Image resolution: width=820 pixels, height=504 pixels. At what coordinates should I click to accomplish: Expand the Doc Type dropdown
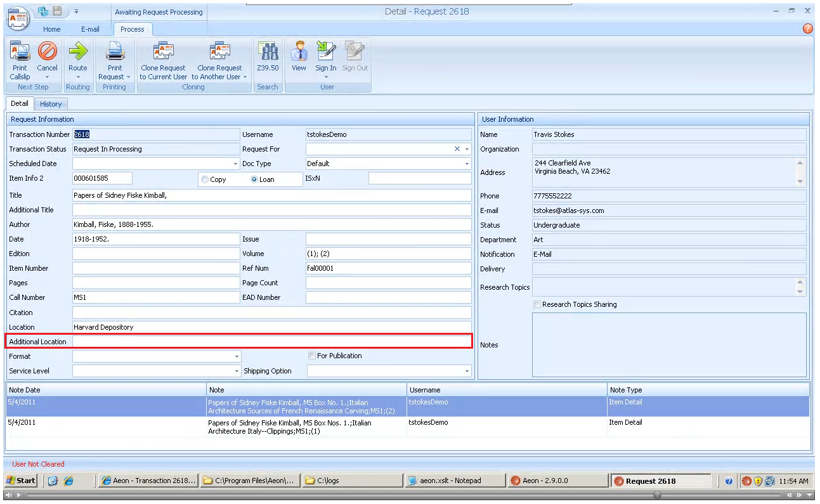pos(467,164)
